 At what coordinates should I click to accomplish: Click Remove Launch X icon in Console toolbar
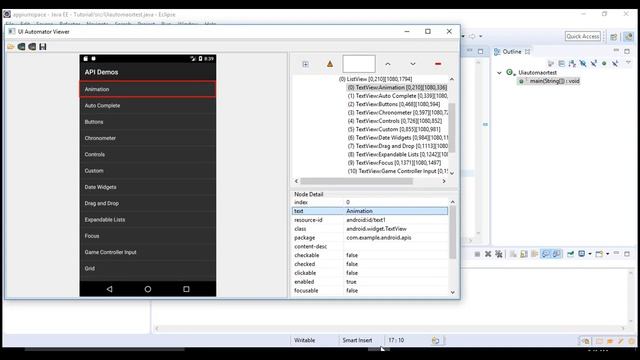click(488, 254)
